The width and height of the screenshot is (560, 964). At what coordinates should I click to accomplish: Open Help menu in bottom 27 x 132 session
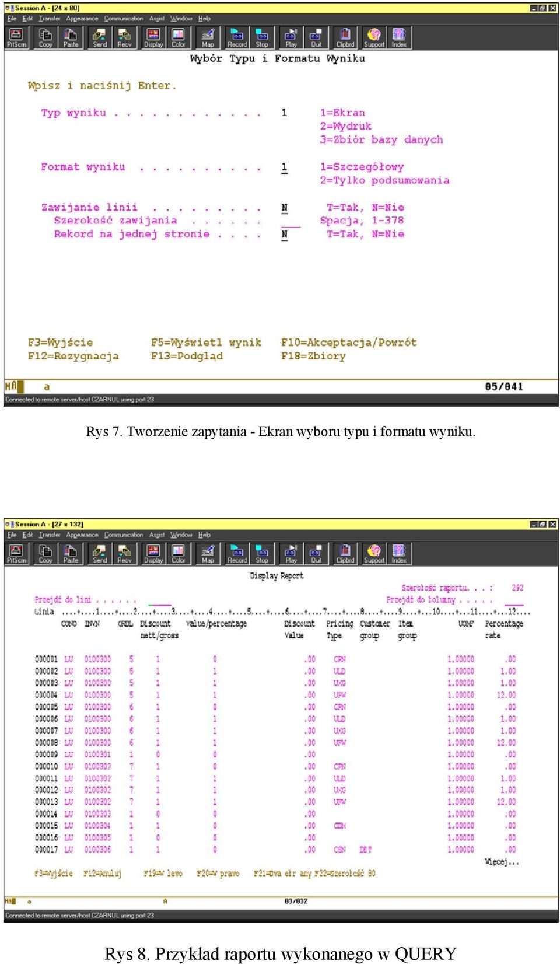[x=204, y=535]
